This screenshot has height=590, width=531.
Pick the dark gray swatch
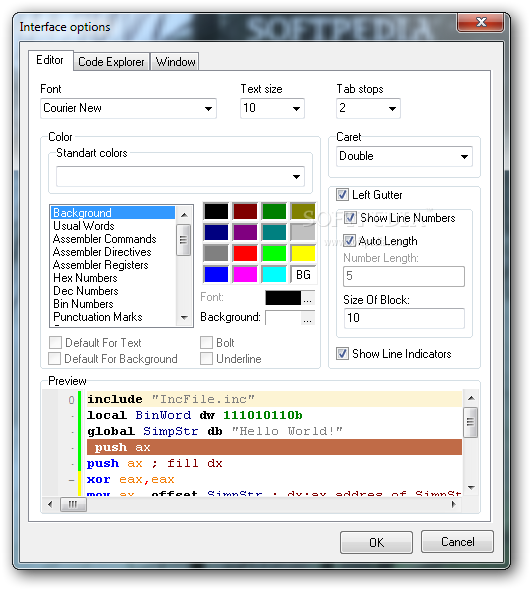click(216, 253)
